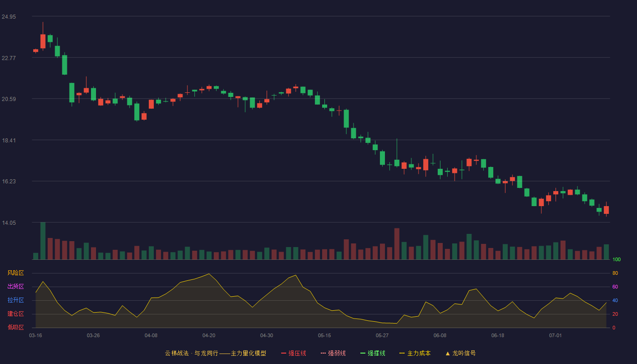This screenshot has height=364, width=637.
Task: Click the 拉升区 zone label
Action: [x=15, y=300]
